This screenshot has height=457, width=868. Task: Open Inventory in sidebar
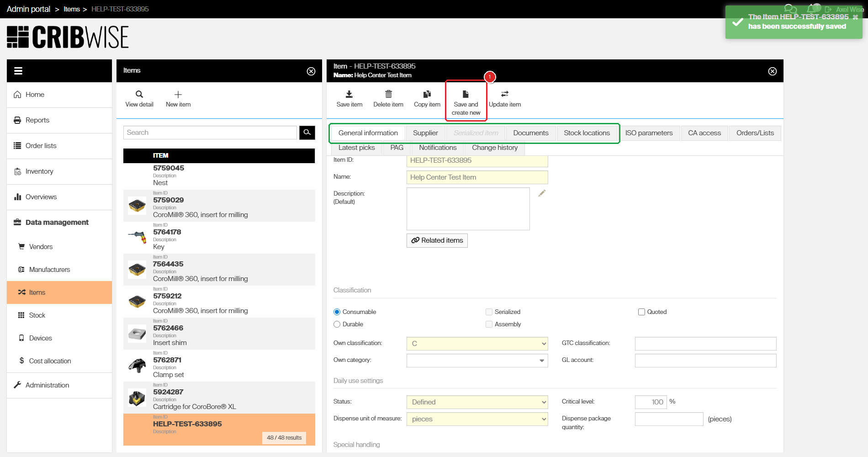pos(59,171)
